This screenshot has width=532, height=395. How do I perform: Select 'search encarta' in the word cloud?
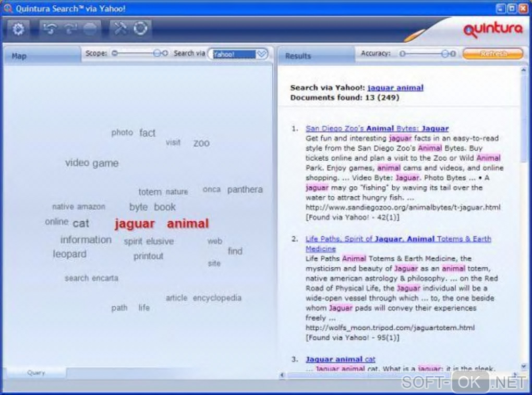(92, 278)
